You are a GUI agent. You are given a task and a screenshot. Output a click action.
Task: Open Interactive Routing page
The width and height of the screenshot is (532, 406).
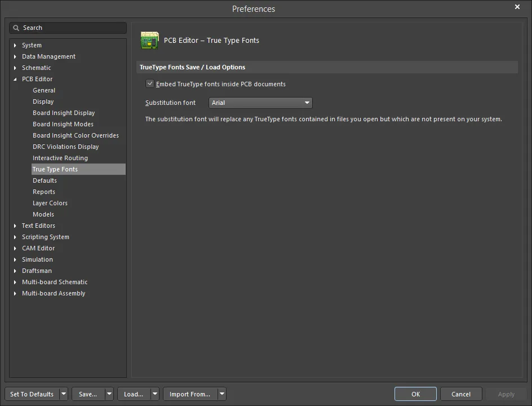[x=60, y=158]
